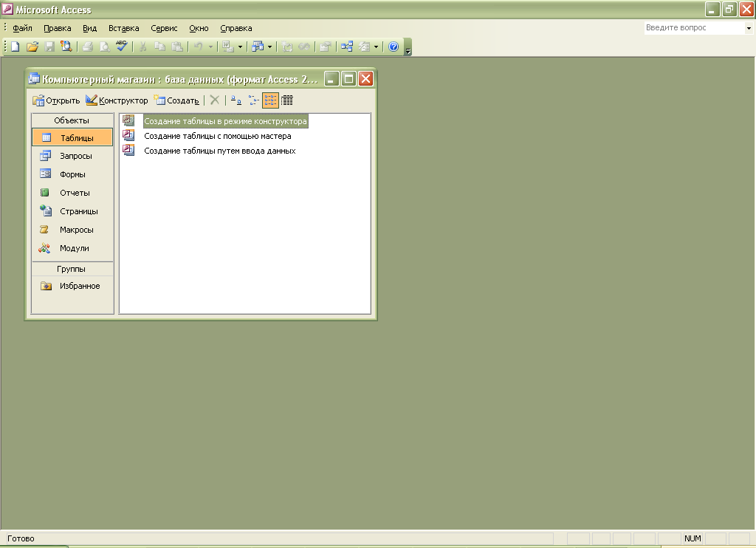Click the Script editor icon
Screen dimensions: 756x548
click(304, 47)
